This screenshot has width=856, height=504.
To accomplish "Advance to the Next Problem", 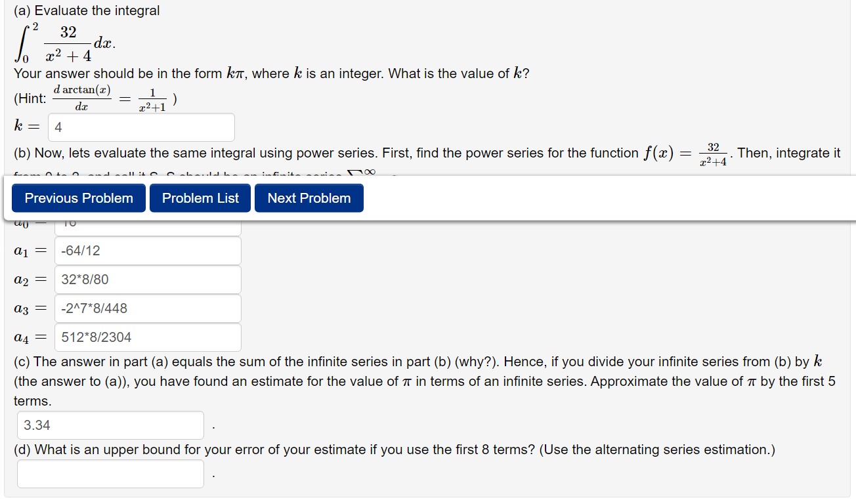I will [309, 198].
